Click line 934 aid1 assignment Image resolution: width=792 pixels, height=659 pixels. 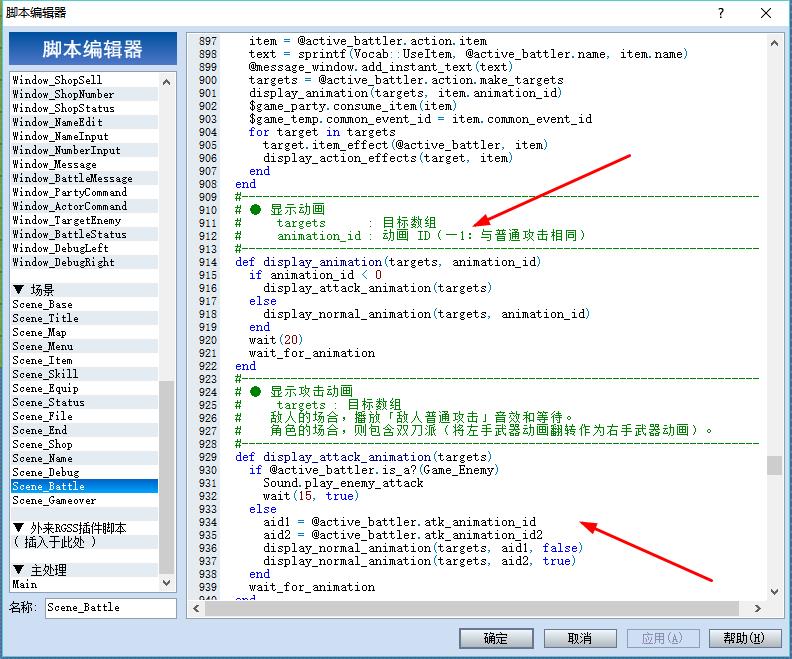[x=400, y=522]
